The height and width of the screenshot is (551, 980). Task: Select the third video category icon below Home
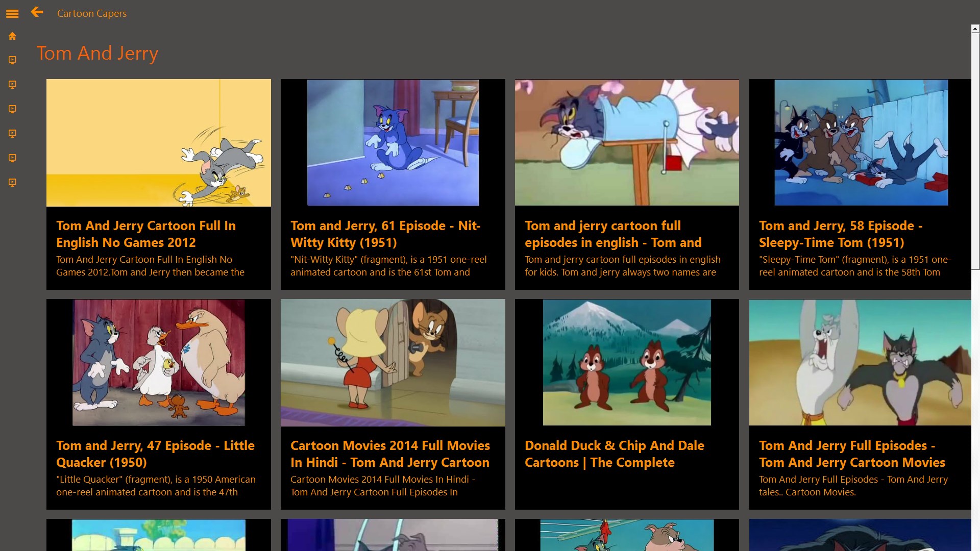click(x=12, y=109)
